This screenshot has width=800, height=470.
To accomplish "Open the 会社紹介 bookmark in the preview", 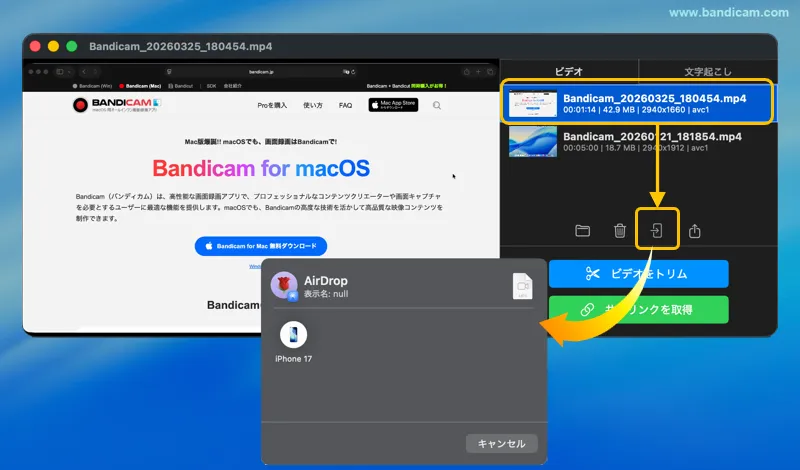I will tap(233, 86).
